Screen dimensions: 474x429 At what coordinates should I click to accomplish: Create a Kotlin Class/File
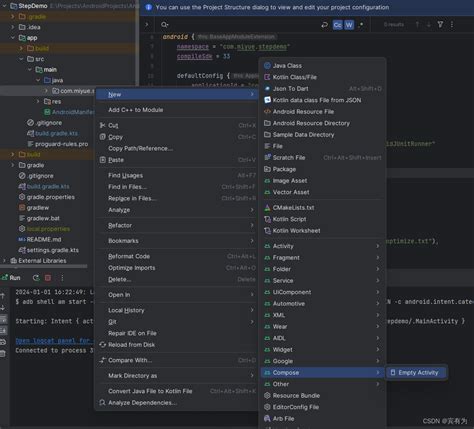pos(323,77)
